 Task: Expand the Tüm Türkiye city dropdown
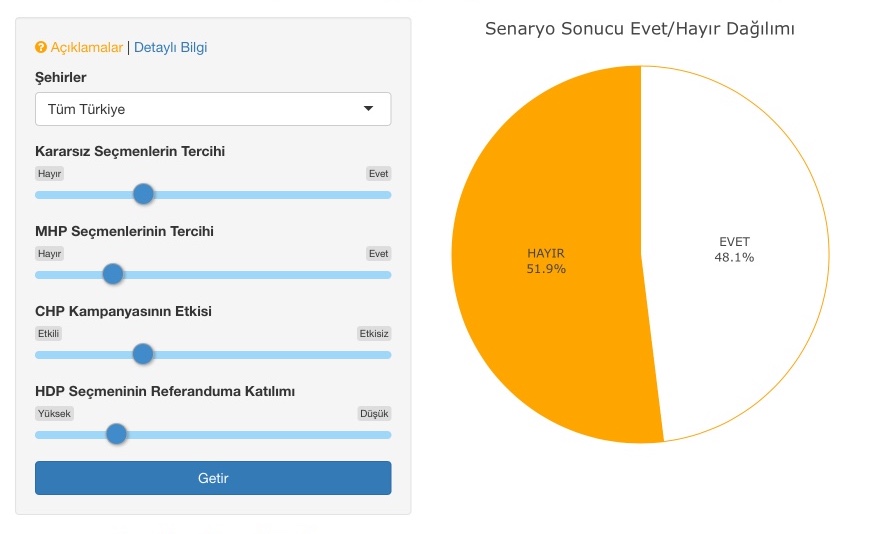[x=213, y=109]
